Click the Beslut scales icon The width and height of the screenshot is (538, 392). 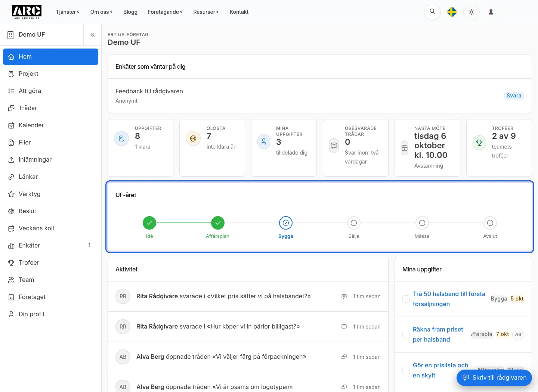(x=11, y=211)
